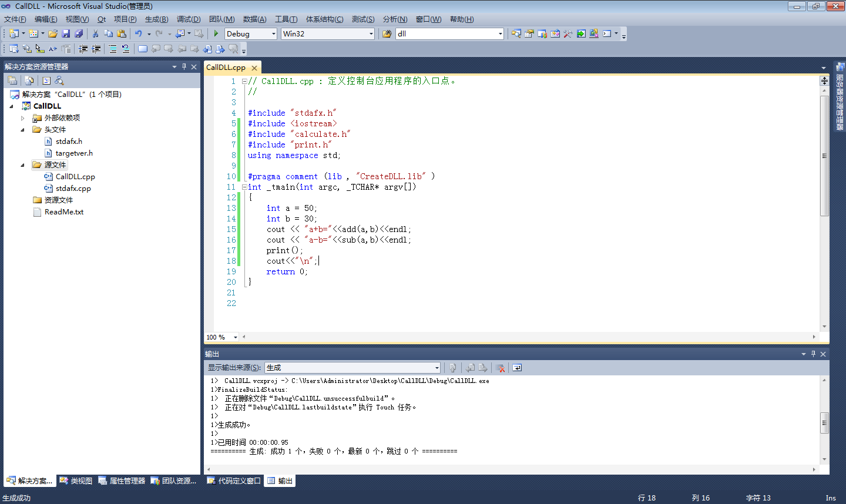The height and width of the screenshot is (504, 846).
Task: Cut selection with the scissors icon
Action: [95, 33]
